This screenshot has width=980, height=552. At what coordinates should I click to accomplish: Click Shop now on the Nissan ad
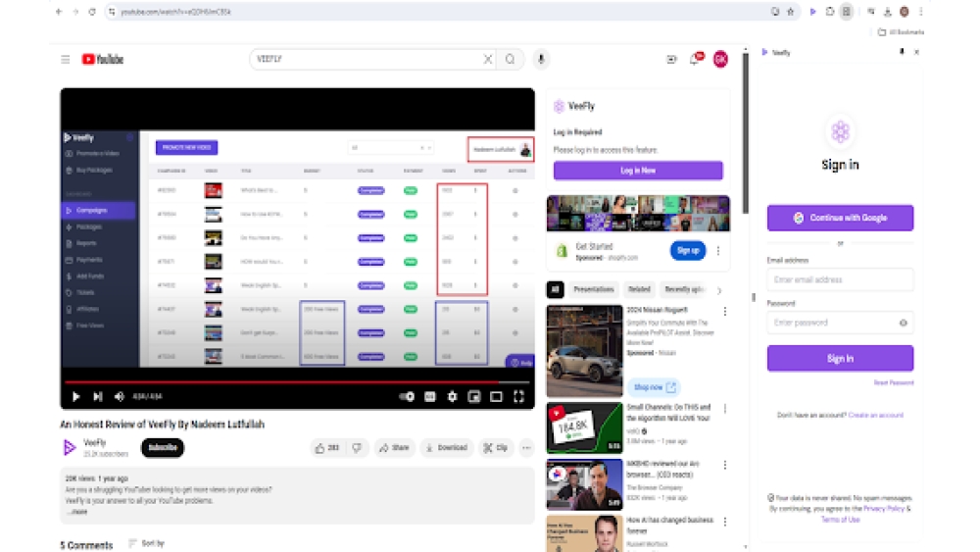click(x=654, y=387)
